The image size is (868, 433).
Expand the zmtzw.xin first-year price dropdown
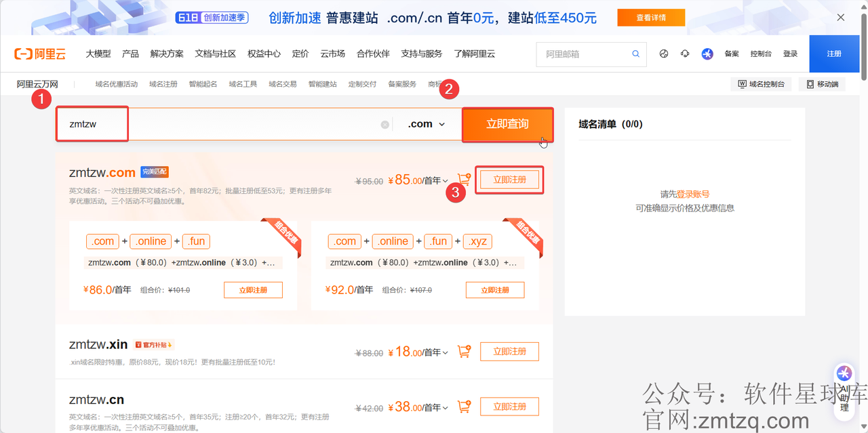coord(446,352)
